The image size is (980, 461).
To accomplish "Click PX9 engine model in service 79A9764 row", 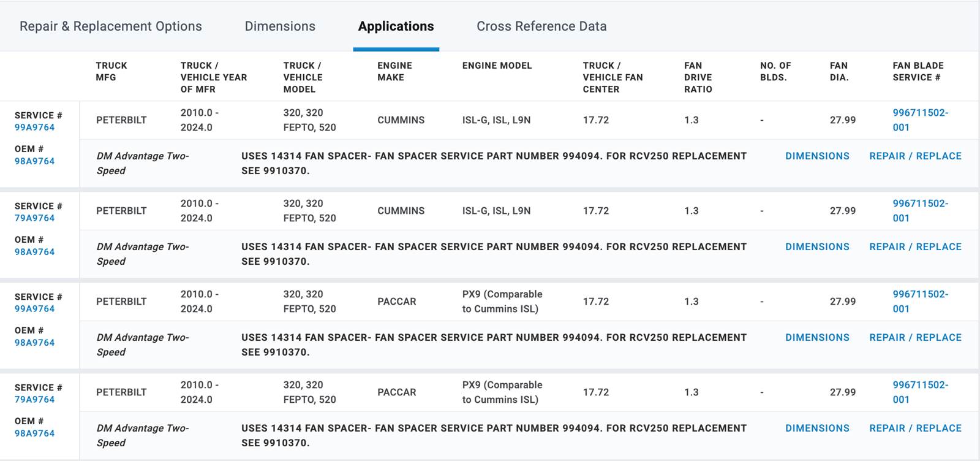I will point(502,392).
